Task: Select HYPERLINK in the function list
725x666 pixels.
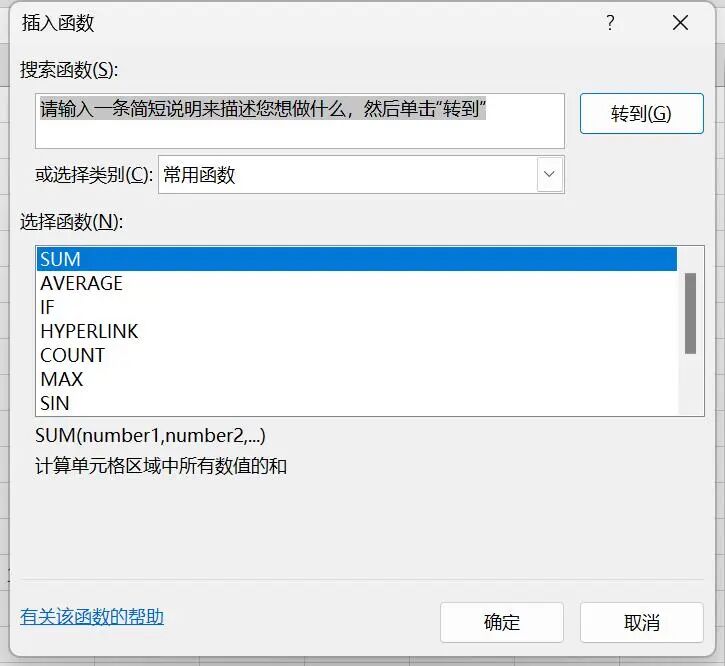Action: click(356, 331)
